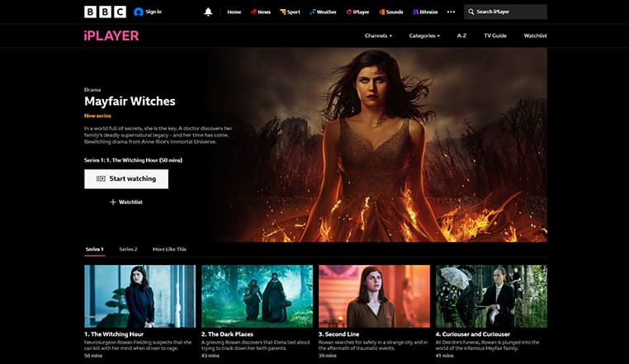This screenshot has width=629, height=364.
Task: Click '4. Curiouser and Curiouser' title
Action: coord(473,334)
